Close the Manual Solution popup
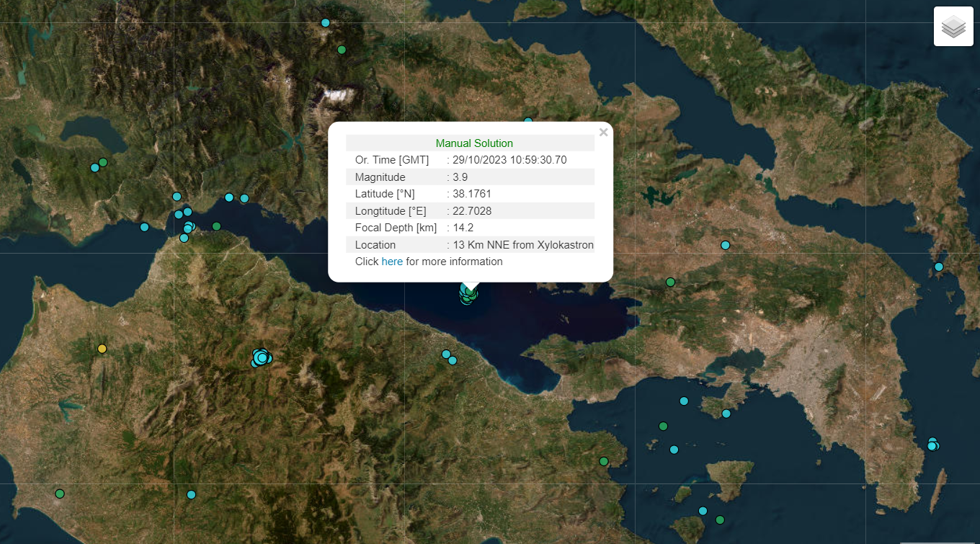 pos(604,132)
